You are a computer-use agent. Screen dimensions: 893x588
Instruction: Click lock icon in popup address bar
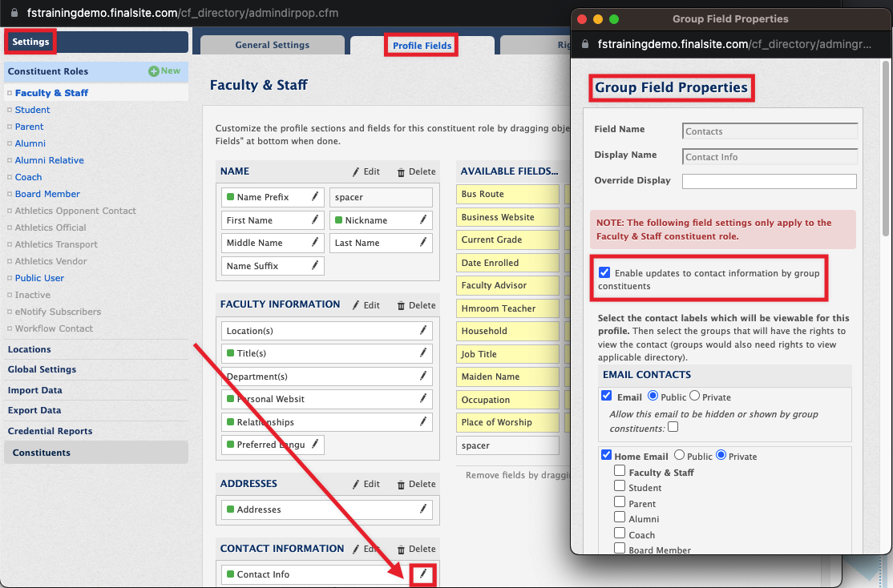(x=585, y=44)
